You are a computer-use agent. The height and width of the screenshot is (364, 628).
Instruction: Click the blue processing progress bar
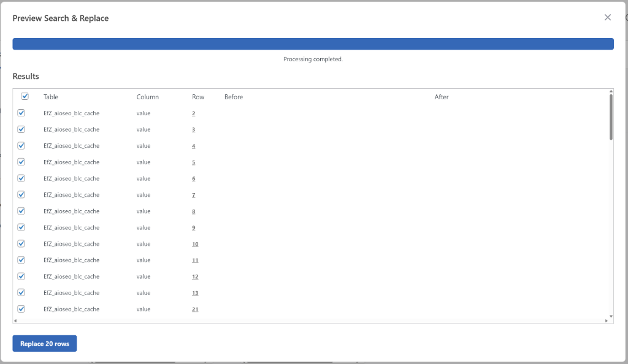tap(313, 44)
